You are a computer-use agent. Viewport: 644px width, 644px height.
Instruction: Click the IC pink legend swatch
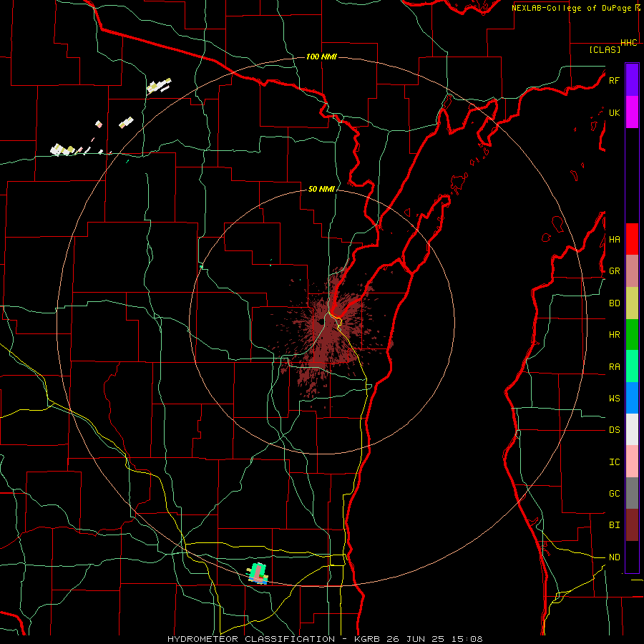(632, 462)
